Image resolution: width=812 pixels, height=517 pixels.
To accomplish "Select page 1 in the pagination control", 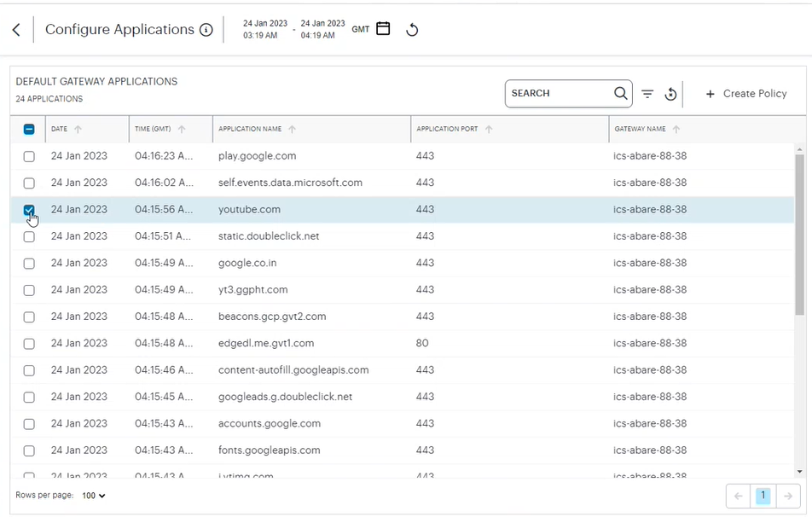I will 763,496.
